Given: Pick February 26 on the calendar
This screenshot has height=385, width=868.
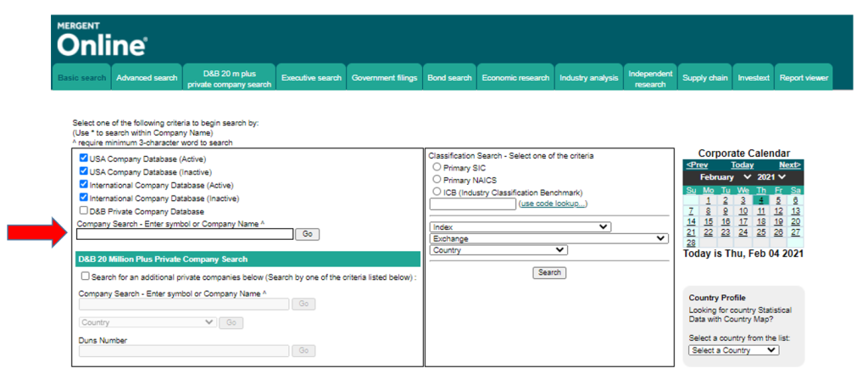Looking at the screenshot, I should (778, 232).
